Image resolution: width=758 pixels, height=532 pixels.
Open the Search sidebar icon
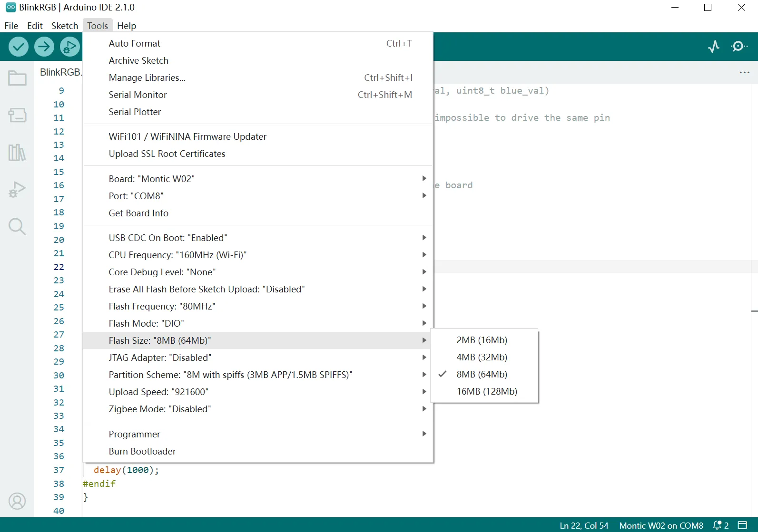click(x=17, y=227)
